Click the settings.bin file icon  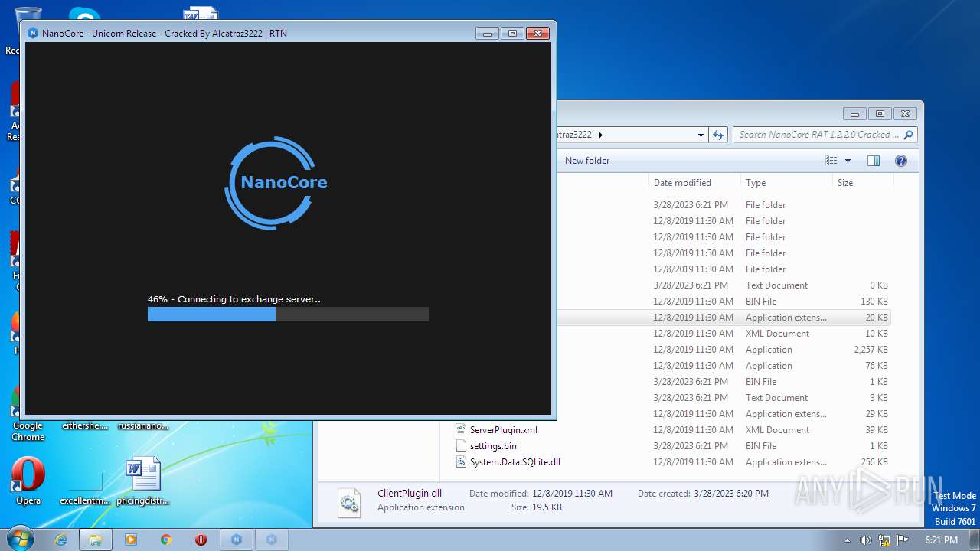(461, 446)
